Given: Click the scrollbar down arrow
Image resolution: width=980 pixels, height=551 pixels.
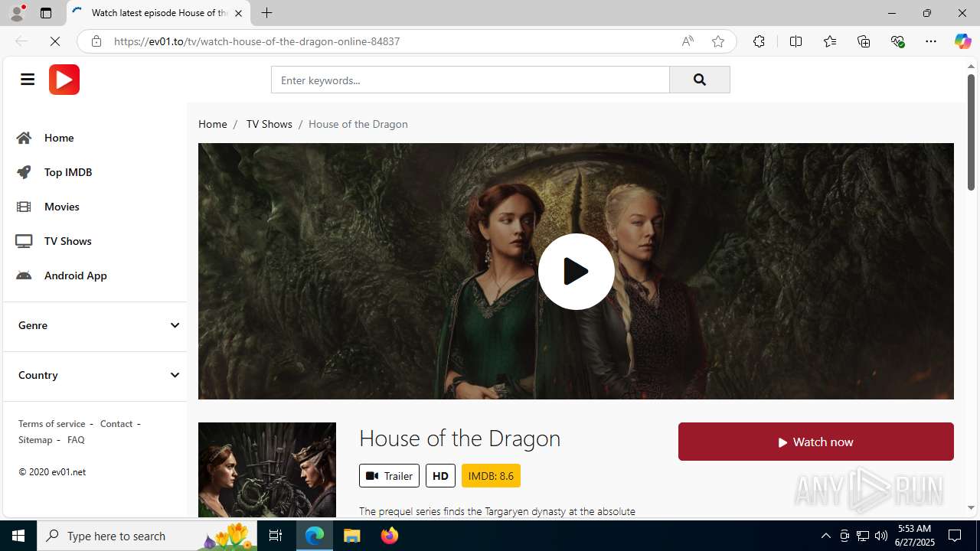Looking at the screenshot, I should 971,507.
